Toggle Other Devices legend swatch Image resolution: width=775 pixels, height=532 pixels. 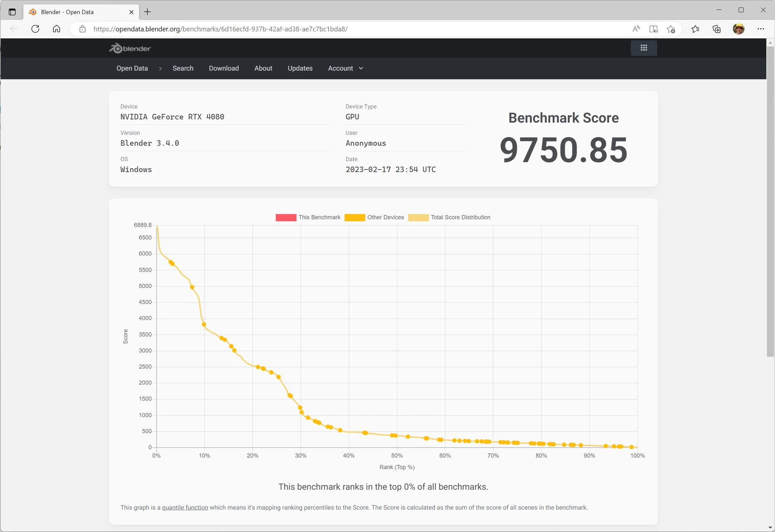coord(354,218)
